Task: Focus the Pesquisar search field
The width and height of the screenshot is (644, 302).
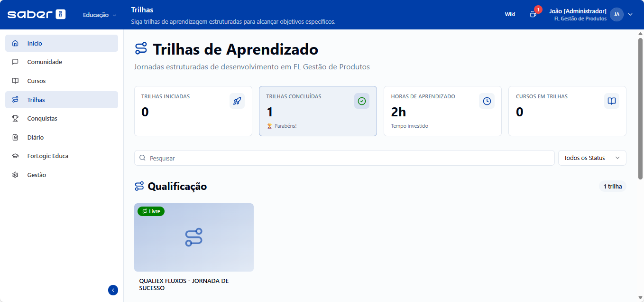Action: [349, 158]
